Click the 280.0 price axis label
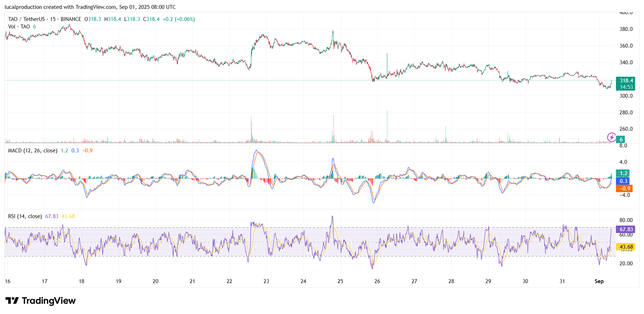Image resolution: width=644 pixels, height=314 pixels. click(626, 113)
